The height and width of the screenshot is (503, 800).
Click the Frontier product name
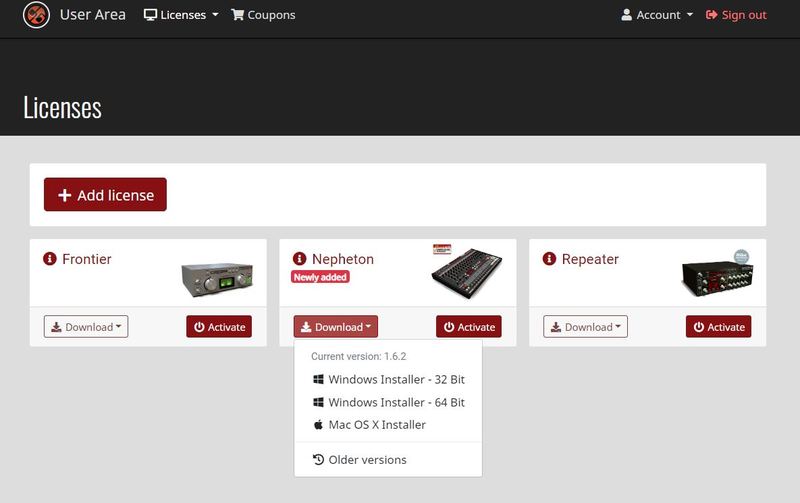click(87, 259)
